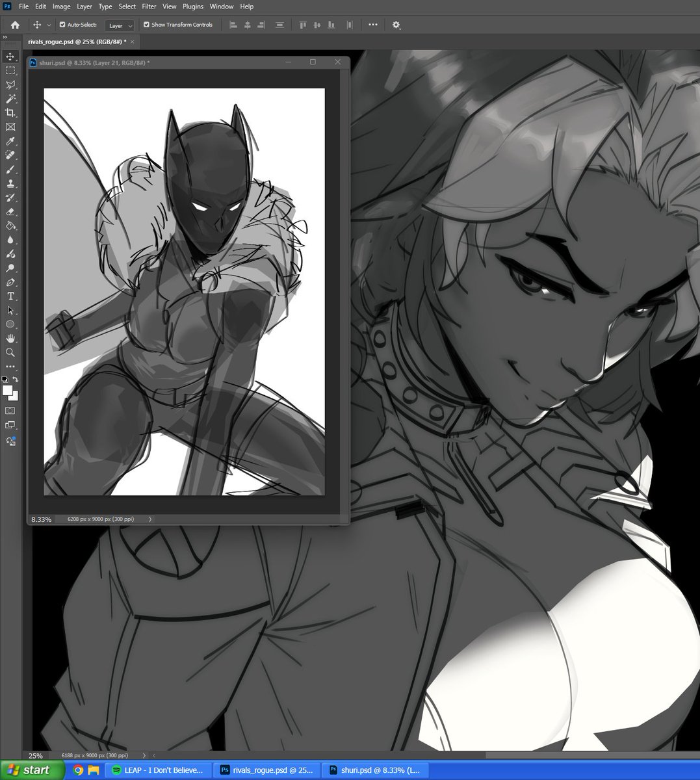Select the Frame tool
Image resolution: width=700 pixels, height=780 pixels.
(x=10, y=127)
